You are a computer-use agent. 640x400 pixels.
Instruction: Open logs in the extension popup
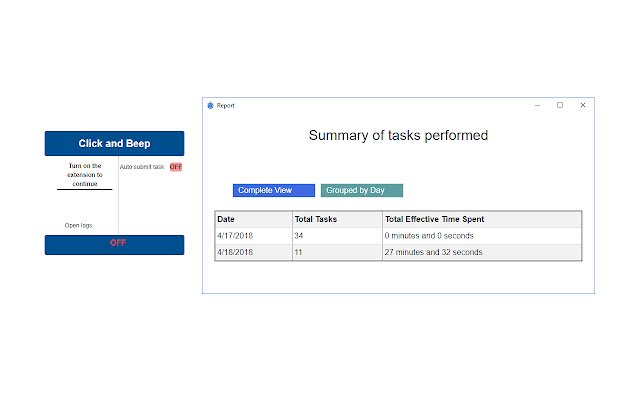point(78,225)
